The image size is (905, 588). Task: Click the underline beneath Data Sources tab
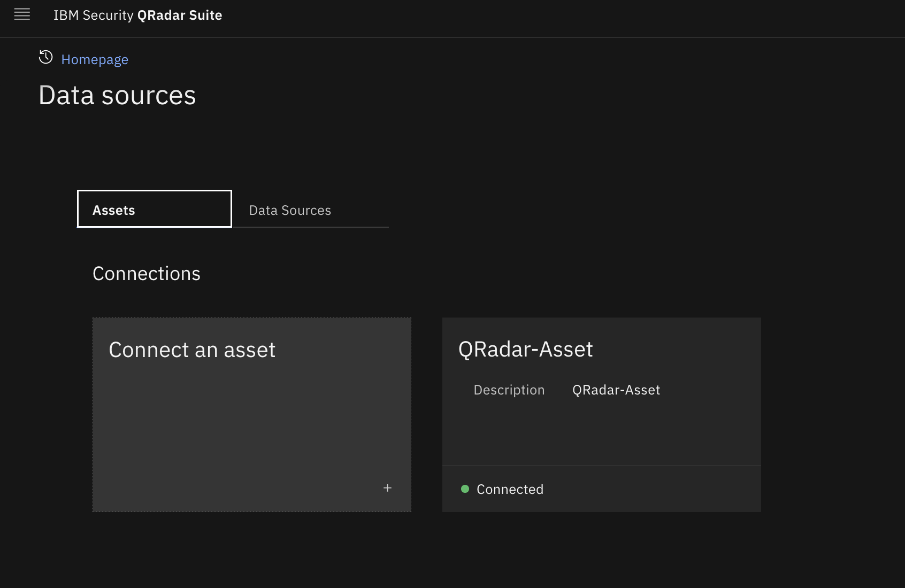click(311, 227)
